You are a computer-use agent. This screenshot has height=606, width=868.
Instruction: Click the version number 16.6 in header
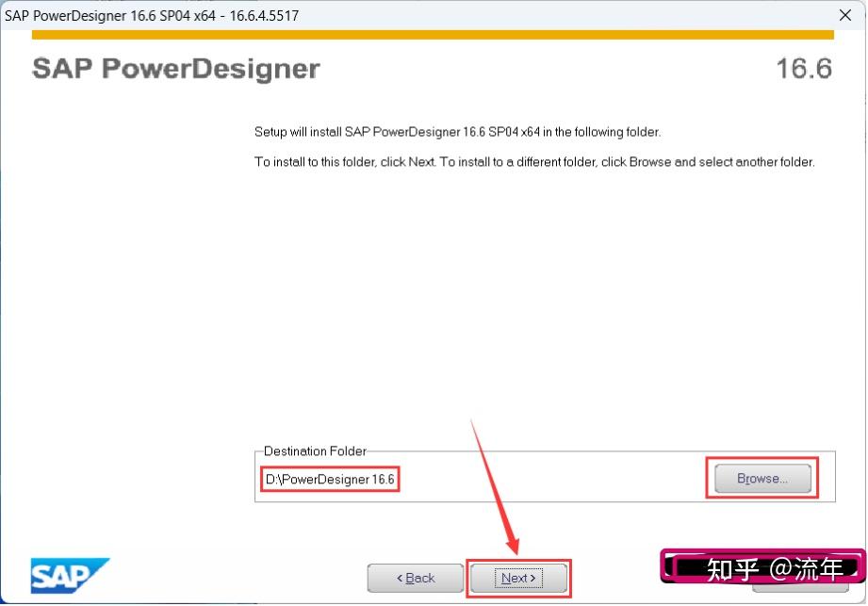click(804, 68)
